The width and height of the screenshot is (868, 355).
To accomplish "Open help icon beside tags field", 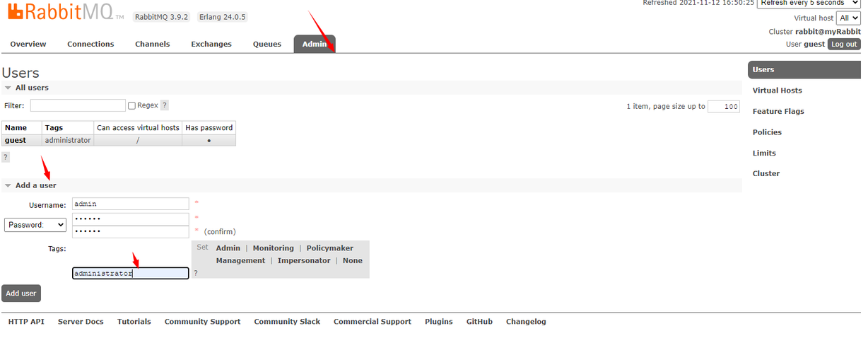I will 196,273.
